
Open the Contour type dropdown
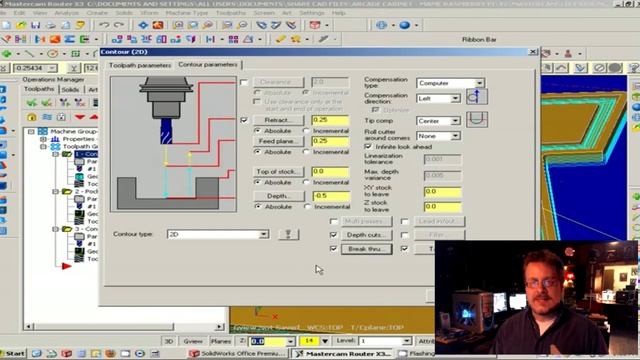click(264, 234)
